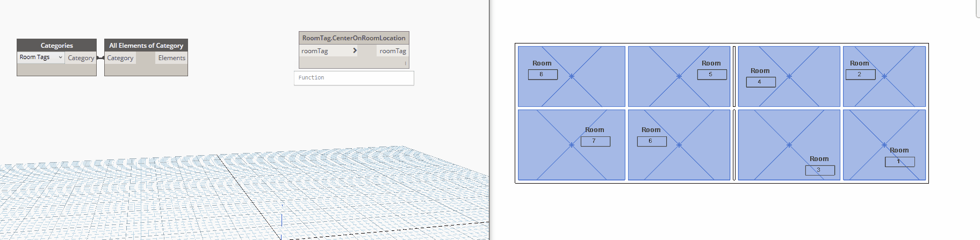Screen dimensions: 980x240
Task: Click the roomTag input port
Action: [x=315, y=51]
